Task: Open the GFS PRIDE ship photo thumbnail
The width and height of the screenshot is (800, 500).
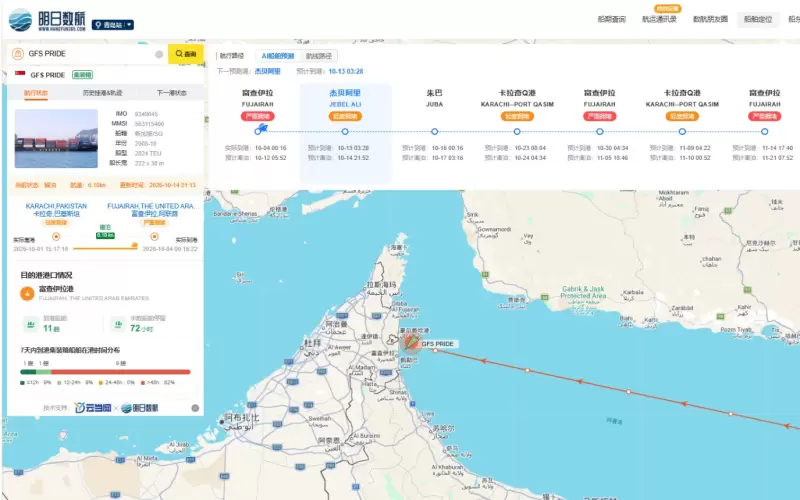Action: pyautogui.click(x=56, y=138)
